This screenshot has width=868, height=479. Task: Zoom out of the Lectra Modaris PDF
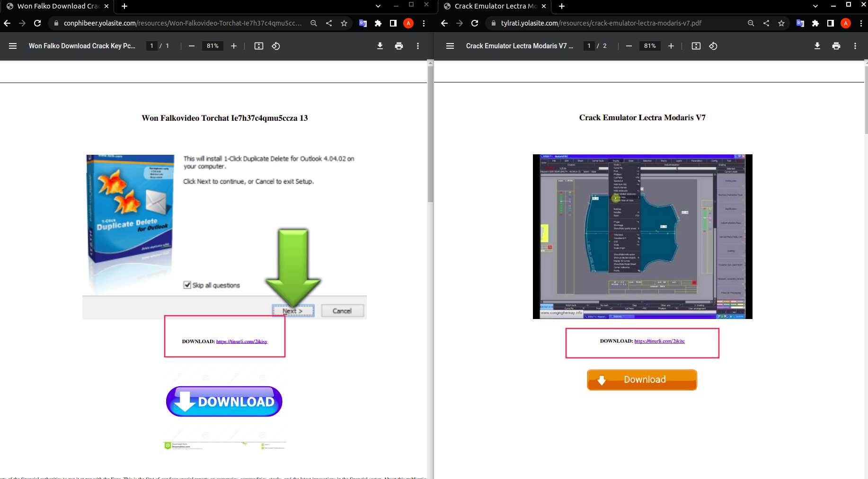tap(629, 46)
